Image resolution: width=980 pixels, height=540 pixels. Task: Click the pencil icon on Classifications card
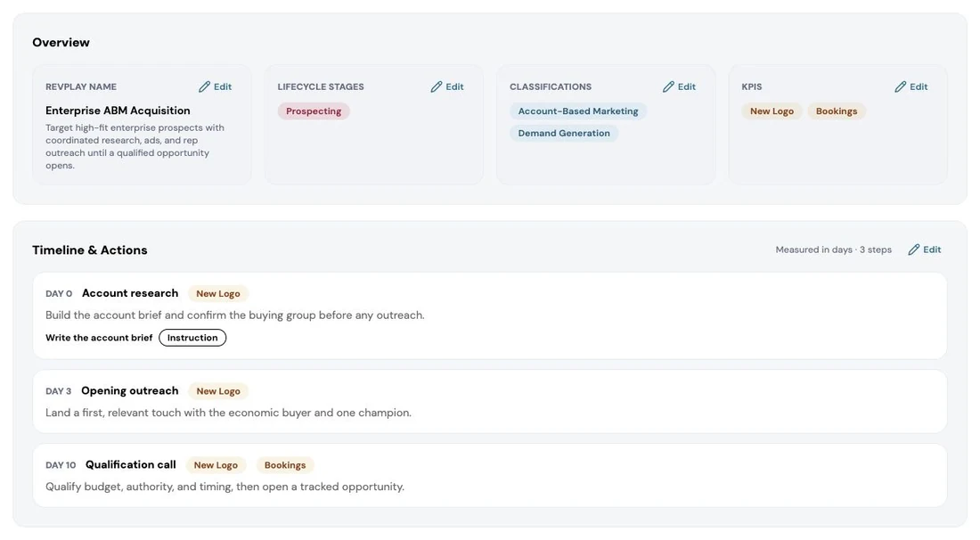point(668,86)
